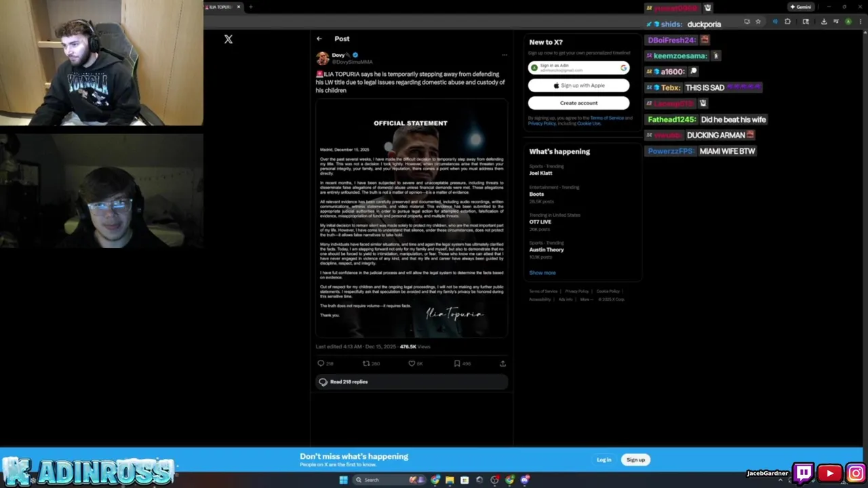Share the post using share icon
868x488 pixels.
(502, 363)
